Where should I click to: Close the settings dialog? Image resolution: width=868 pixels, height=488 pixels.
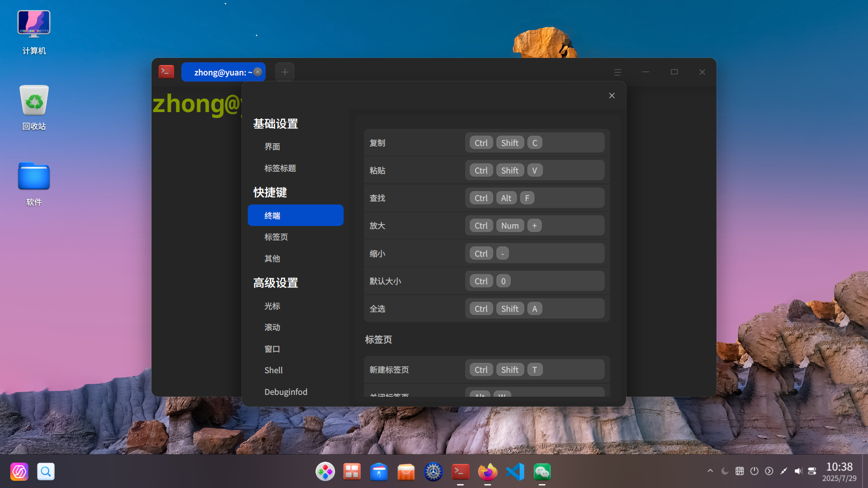[x=612, y=95]
